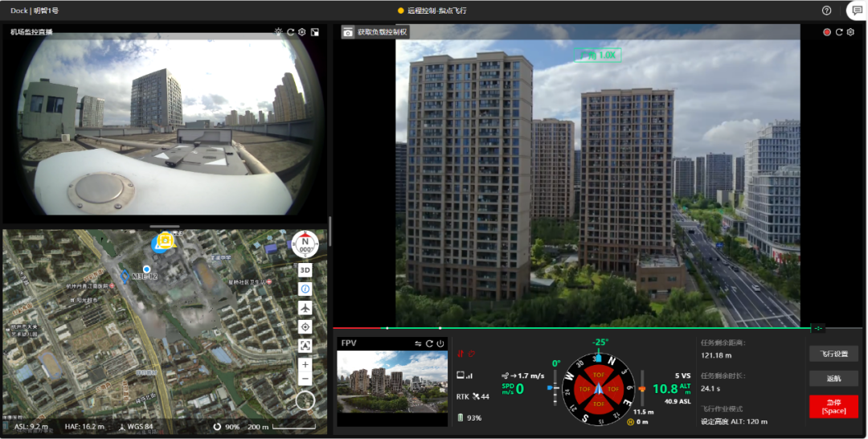Click 设定高度 ALT: 120 m text
Screen dimensions: 868x439
pos(734,422)
